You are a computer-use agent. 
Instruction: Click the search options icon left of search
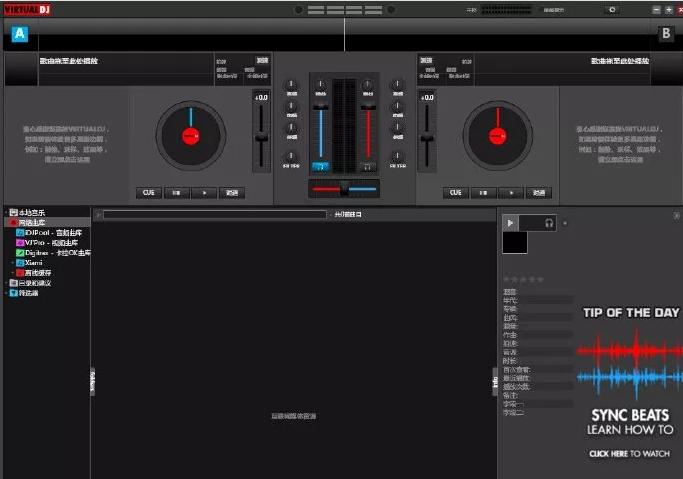98,215
